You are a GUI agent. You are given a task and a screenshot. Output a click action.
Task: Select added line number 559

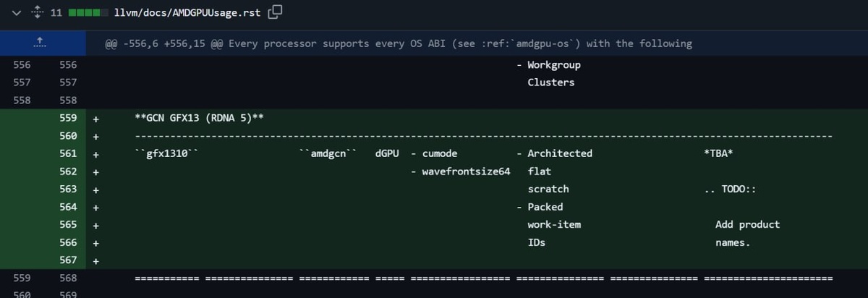click(68, 118)
